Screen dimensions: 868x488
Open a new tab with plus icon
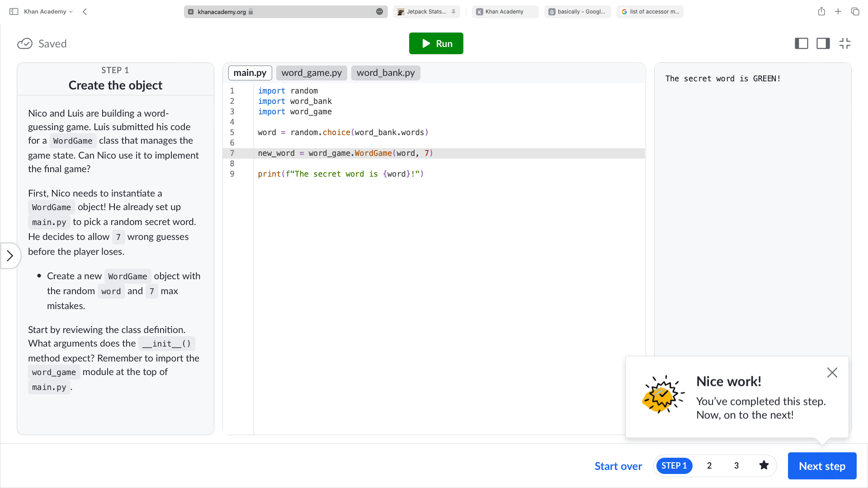pos(838,12)
